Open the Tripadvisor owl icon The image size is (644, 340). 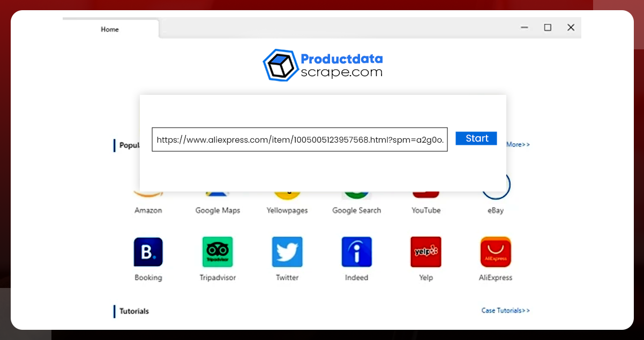tap(218, 252)
